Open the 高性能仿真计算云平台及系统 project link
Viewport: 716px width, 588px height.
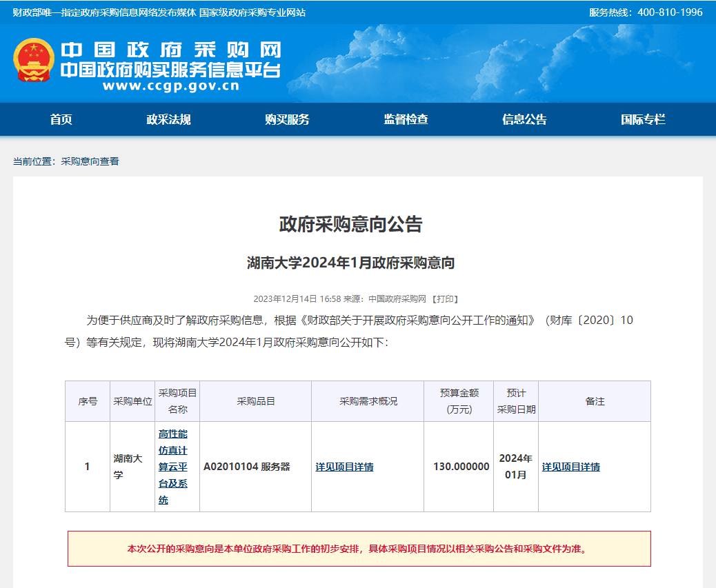pos(173,467)
